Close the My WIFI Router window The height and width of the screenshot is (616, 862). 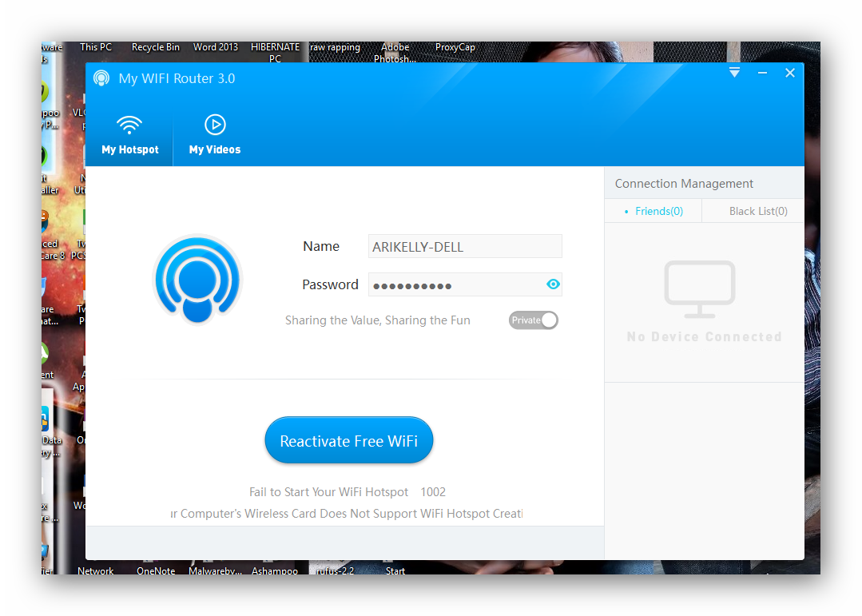click(x=790, y=73)
